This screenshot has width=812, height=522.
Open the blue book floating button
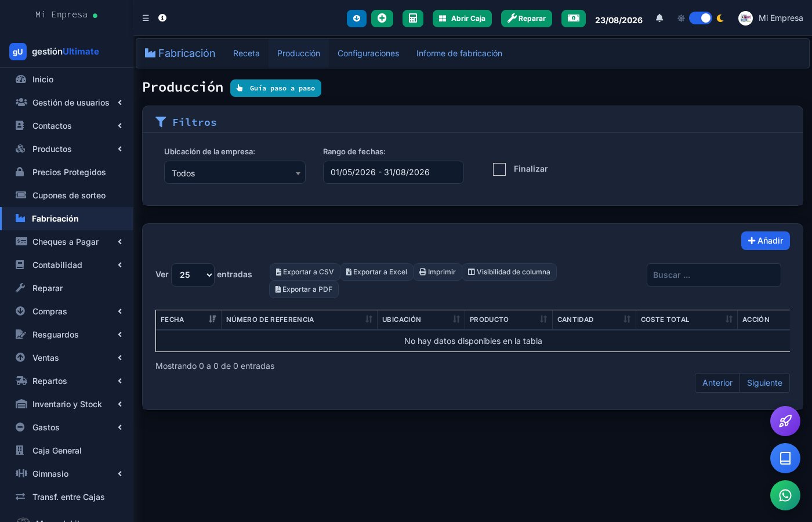[785, 458]
